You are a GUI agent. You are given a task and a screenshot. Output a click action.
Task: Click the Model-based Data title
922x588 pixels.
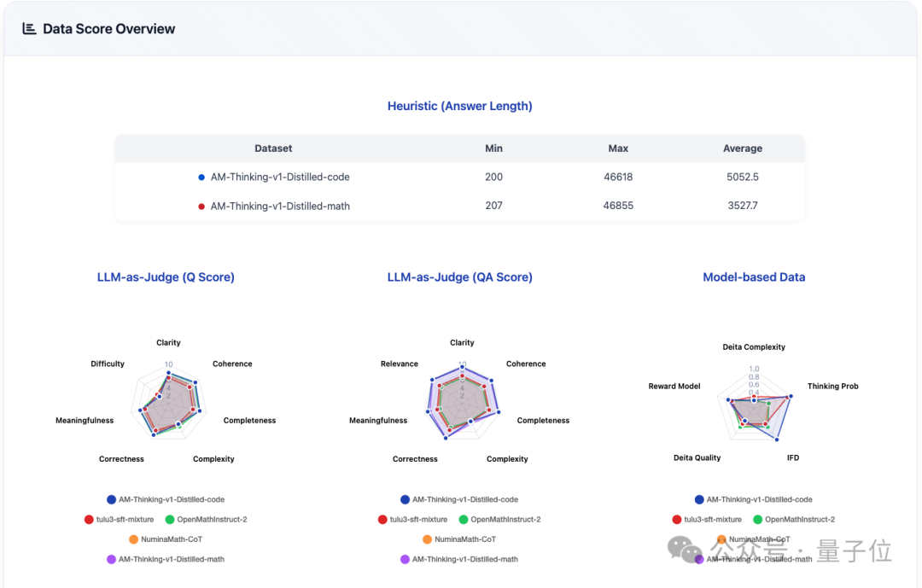(754, 277)
